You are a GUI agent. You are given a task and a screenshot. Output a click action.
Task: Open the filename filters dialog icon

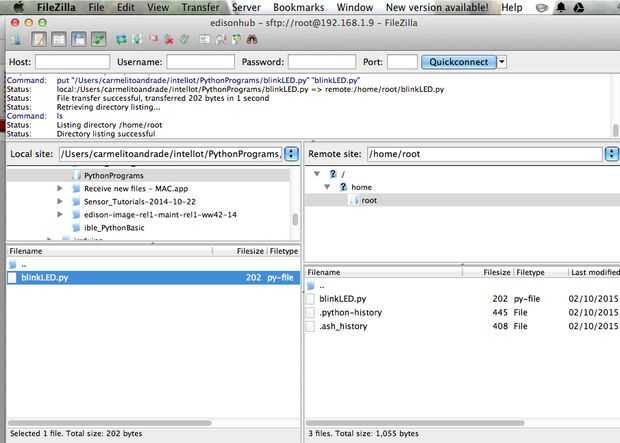[204, 40]
